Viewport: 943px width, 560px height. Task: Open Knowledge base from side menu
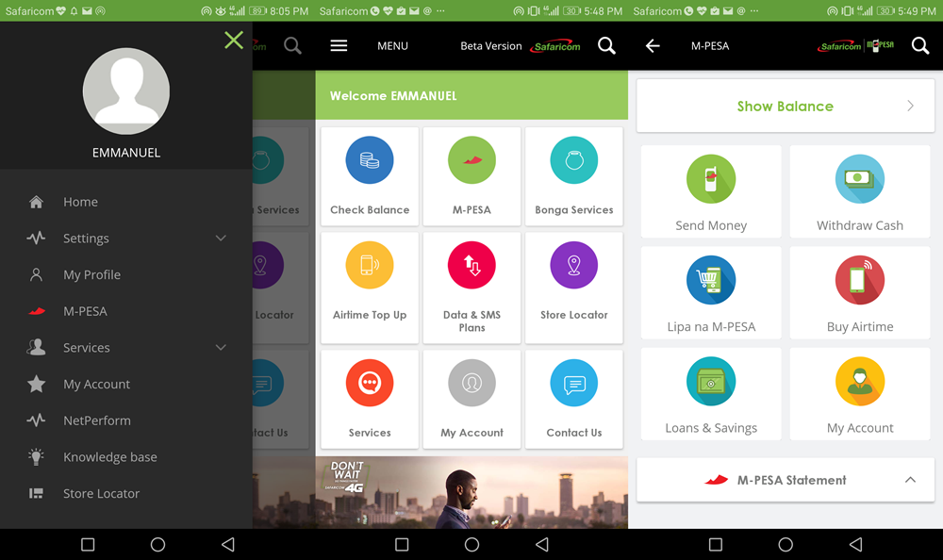tap(109, 457)
